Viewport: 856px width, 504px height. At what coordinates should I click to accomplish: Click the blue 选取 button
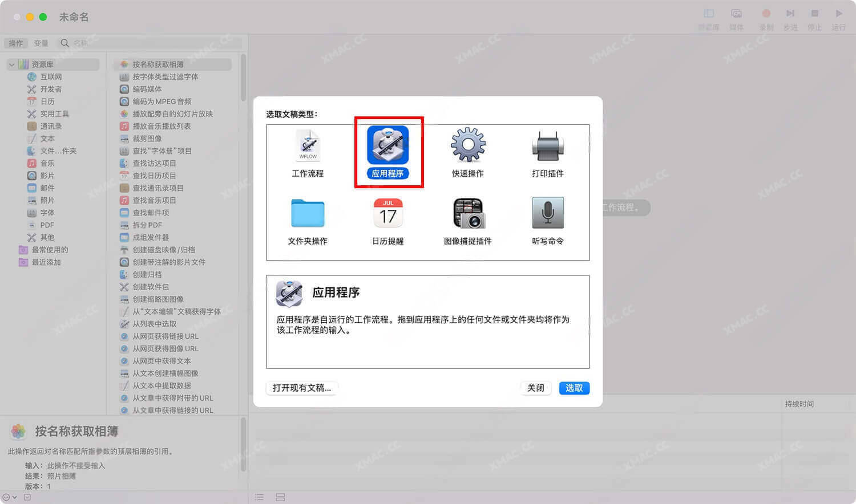coord(574,388)
